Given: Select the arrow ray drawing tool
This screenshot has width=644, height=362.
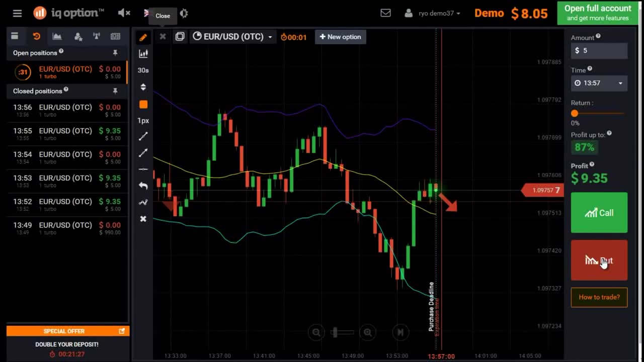Looking at the screenshot, I should (x=143, y=153).
